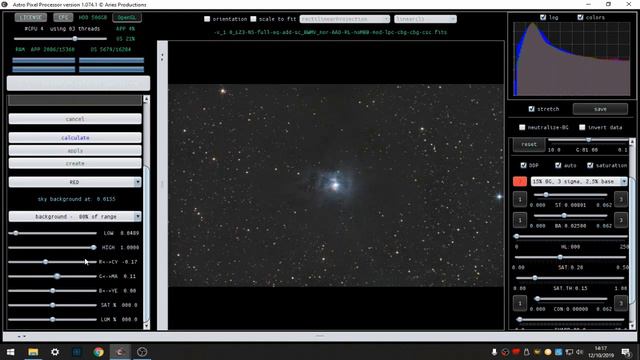Toggle the DDP checkbox
640x360 pixels.
pyautogui.click(x=523, y=165)
